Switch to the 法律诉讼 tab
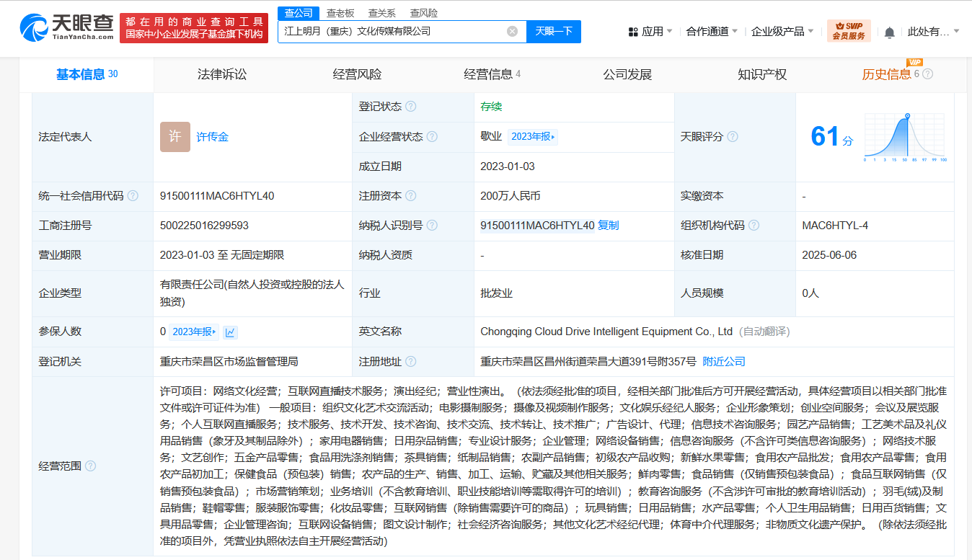The height and width of the screenshot is (560, 972). pos(222,74)
